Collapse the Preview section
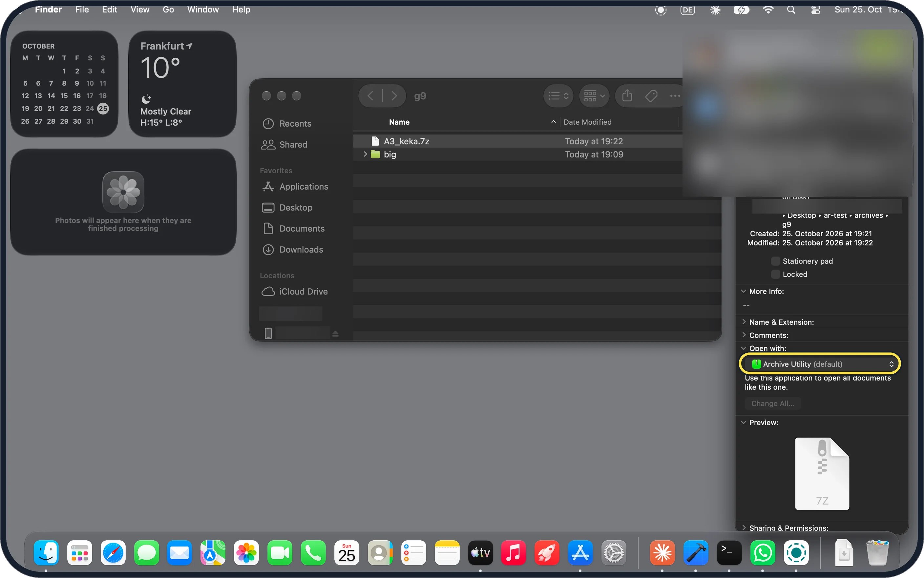924x578 pixels. pos(744,423)
